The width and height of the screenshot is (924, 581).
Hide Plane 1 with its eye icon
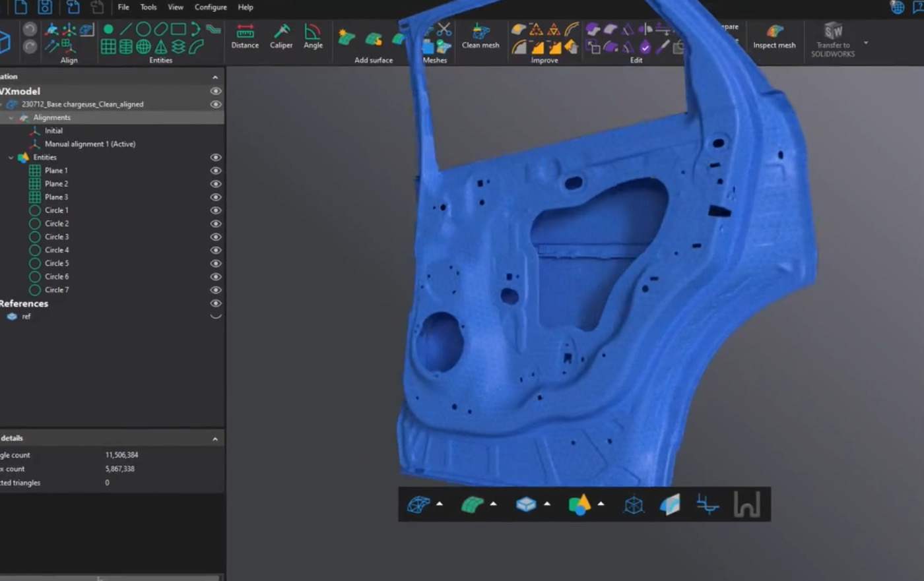(x=215, y=171)
